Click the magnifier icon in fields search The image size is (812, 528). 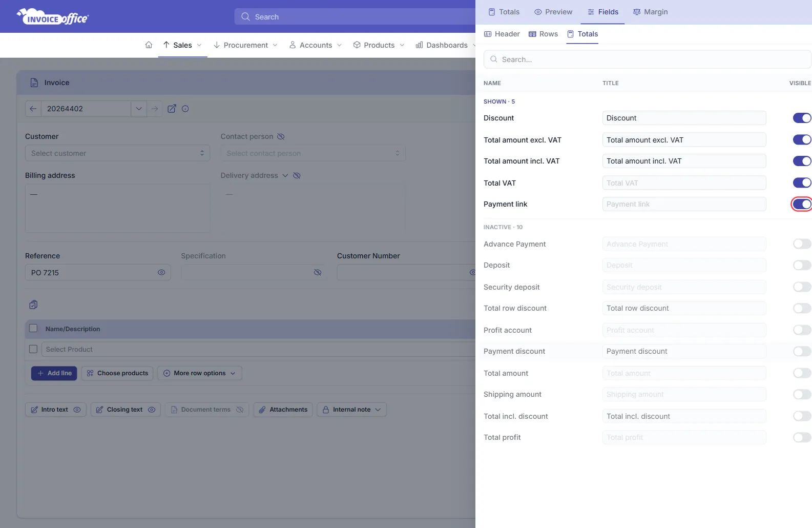pyautogui.click(x=494, y=59)
